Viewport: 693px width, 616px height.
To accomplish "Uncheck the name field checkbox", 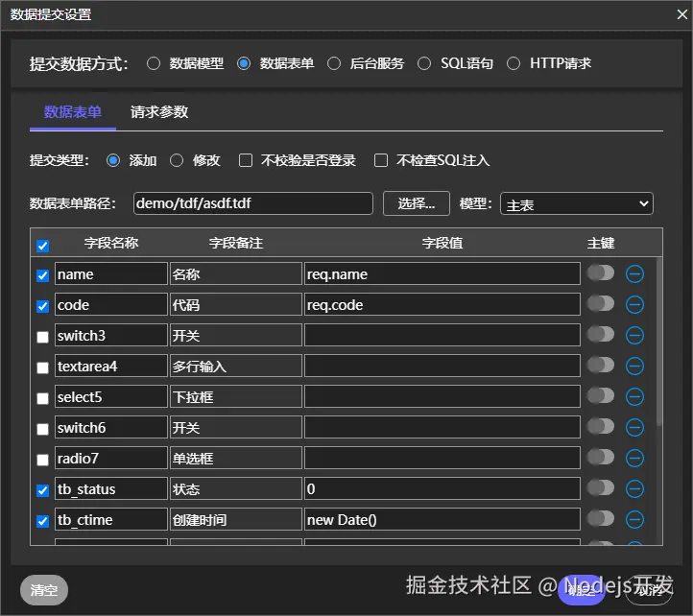I will [x=42, y=275].
